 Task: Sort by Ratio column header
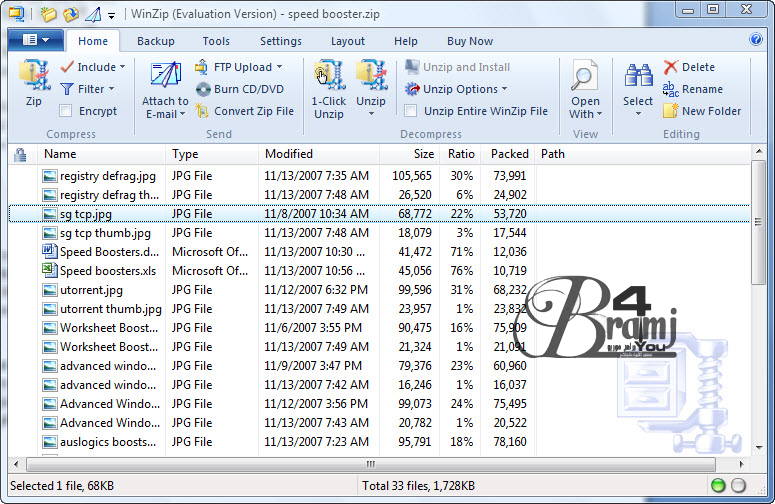click(x=460, y=154)
